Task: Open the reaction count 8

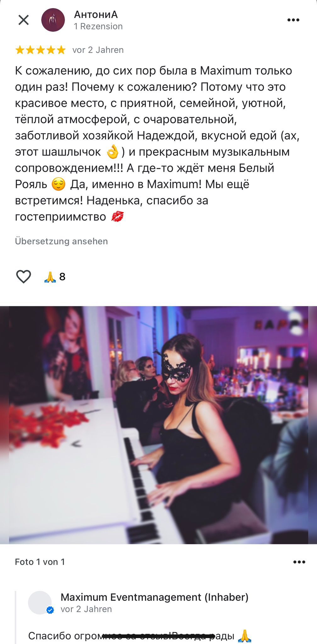Action: [x=62, y=277]
